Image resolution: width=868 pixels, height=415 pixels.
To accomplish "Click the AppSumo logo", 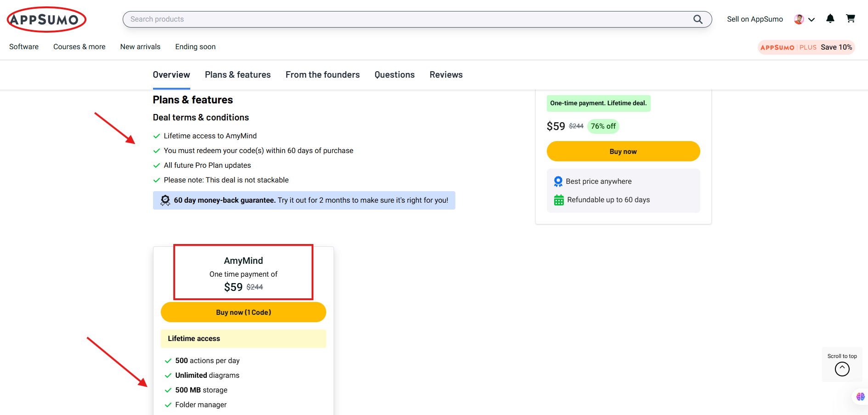I will tap(46, 19).
